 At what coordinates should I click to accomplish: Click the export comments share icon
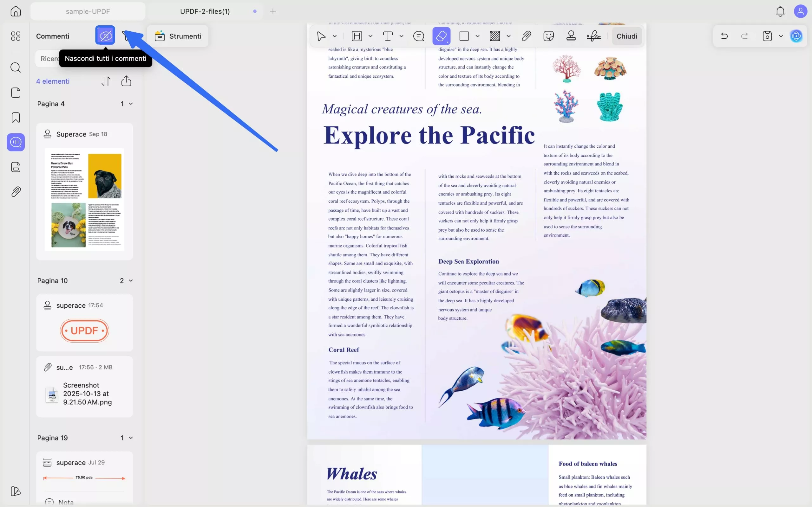click(x=126, y=81)
